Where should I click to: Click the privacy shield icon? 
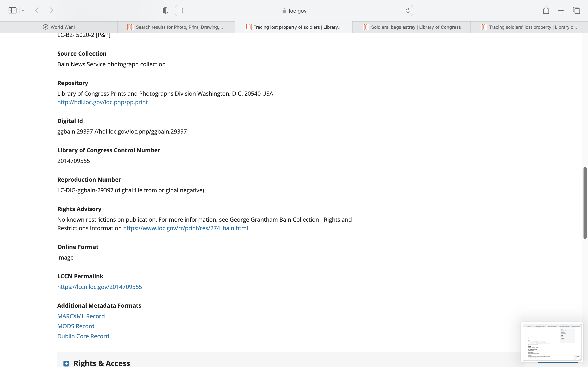point(165,10)
